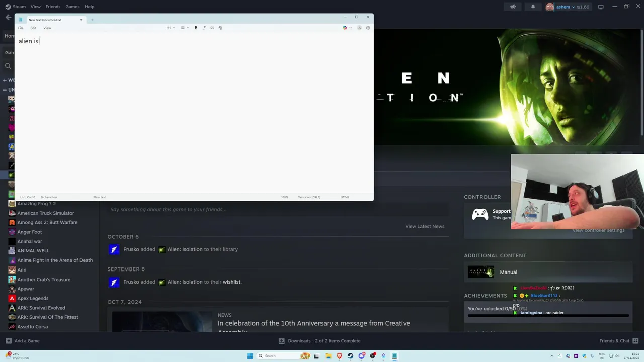
Task: Click the Steam library search icon
Action: pos(8,66)
